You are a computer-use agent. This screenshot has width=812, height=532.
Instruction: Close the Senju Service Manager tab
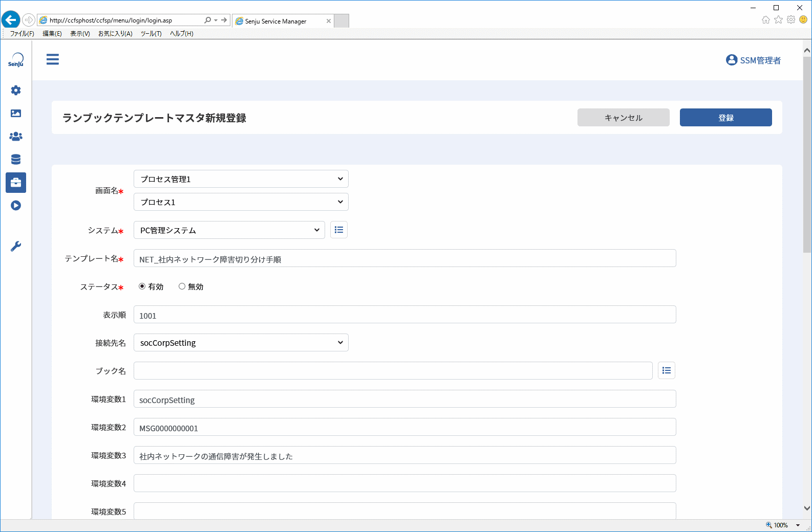[x=329, y=21]
